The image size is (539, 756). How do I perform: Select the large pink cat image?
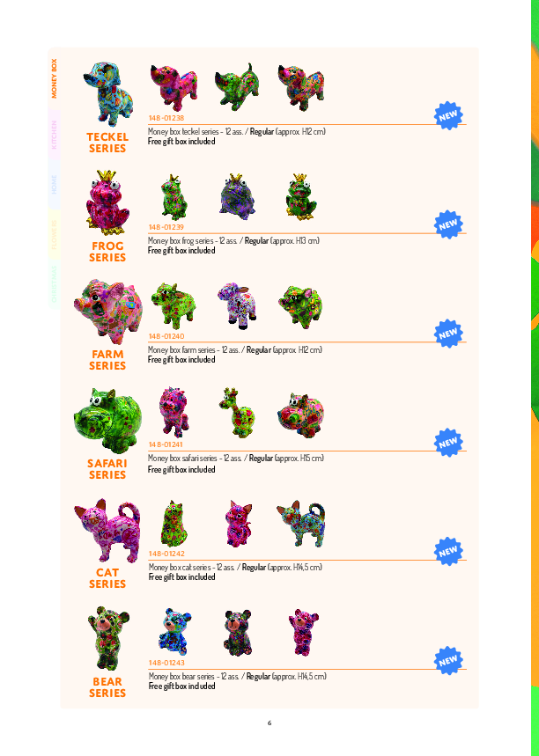coord(107,530)
